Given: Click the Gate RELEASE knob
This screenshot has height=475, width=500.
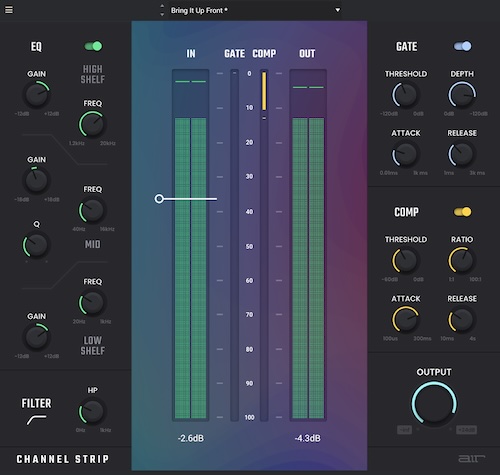Looking at the screenshot, I should [x=462, y=154].
